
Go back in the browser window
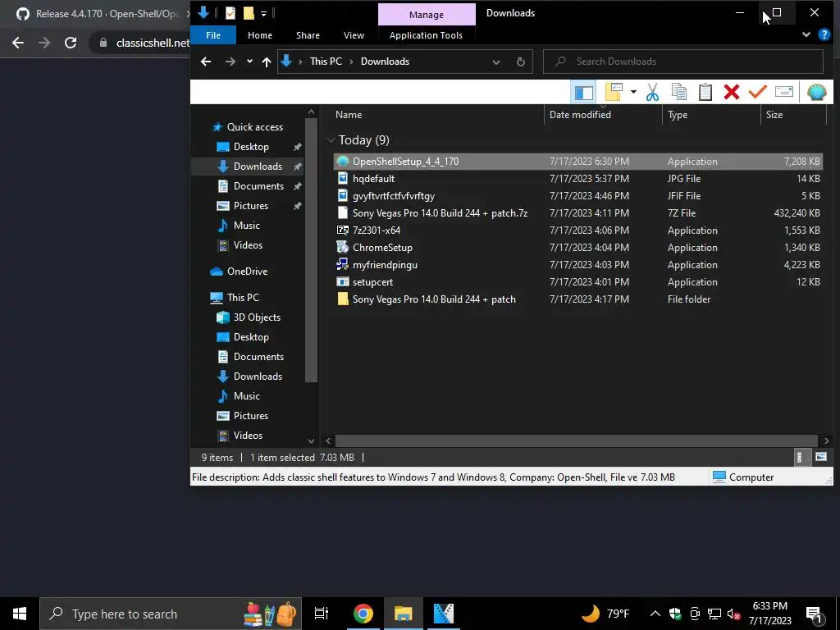18,43
